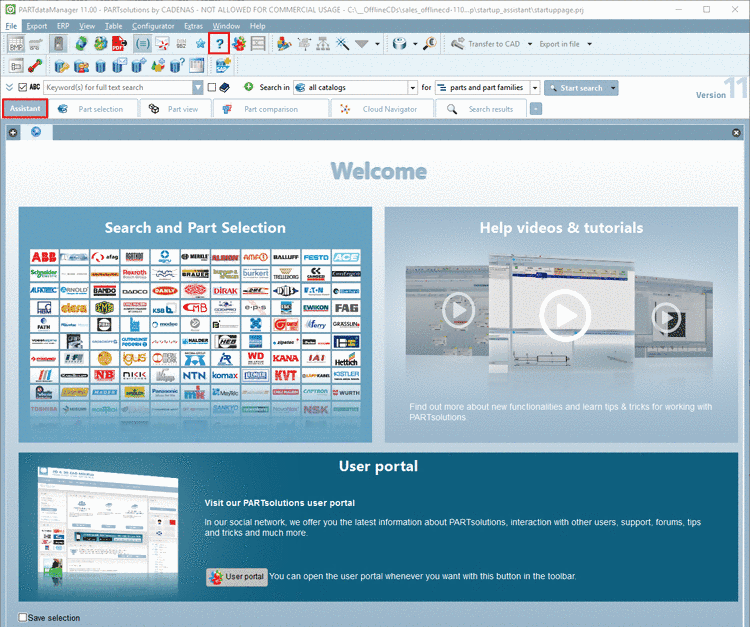Click the FAG catalog logo
The width and height of the screenshot is (750, 627).
pyautogui.click(x=346, y=308)
